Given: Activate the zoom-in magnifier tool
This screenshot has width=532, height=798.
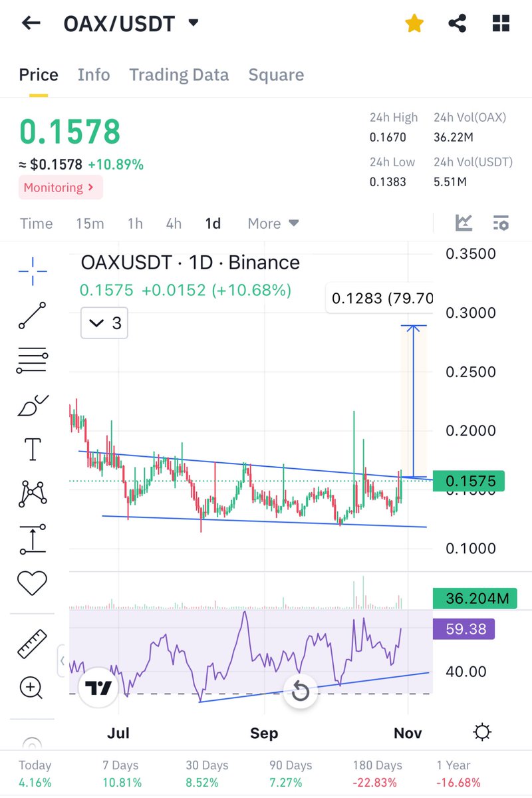Looking at the screenshot, I should [x=31, y=688].
